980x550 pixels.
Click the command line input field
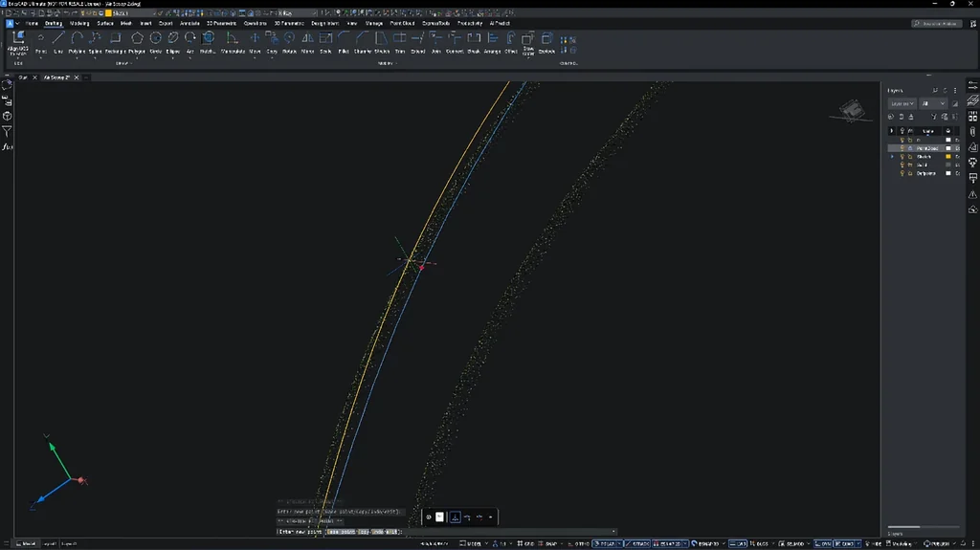(x=446, y=532)
